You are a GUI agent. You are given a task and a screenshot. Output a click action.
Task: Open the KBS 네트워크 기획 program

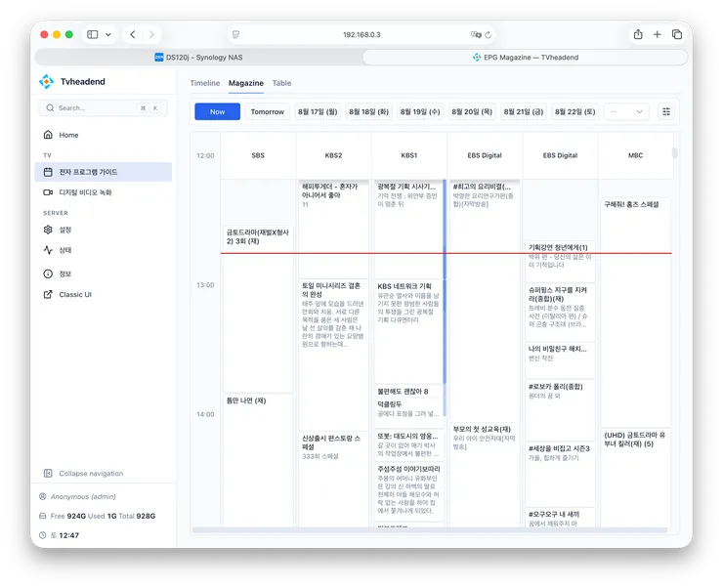coord(408,331)
